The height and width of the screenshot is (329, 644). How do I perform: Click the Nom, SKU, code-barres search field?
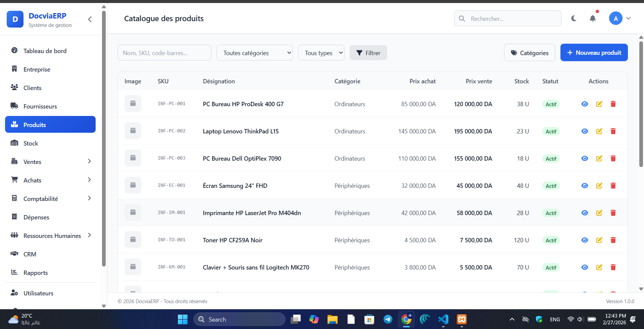tap(164, 53)
